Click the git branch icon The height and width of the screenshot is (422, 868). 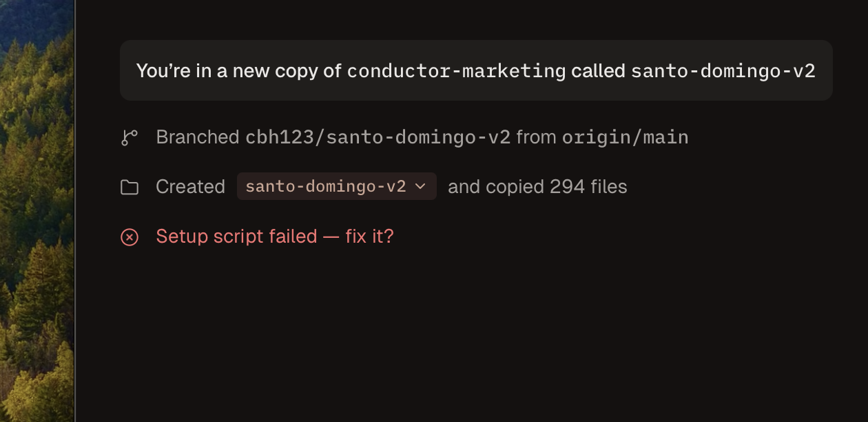pos(130,138)
